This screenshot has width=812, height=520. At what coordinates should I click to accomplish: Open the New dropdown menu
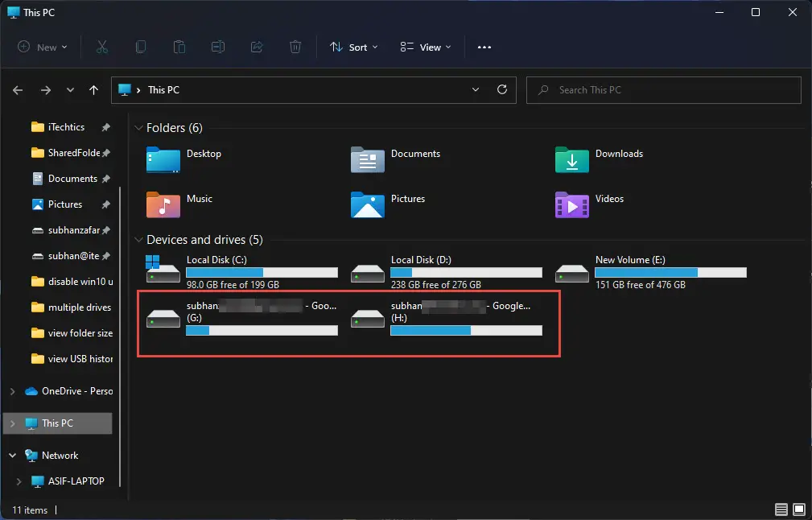pos(43,47)
